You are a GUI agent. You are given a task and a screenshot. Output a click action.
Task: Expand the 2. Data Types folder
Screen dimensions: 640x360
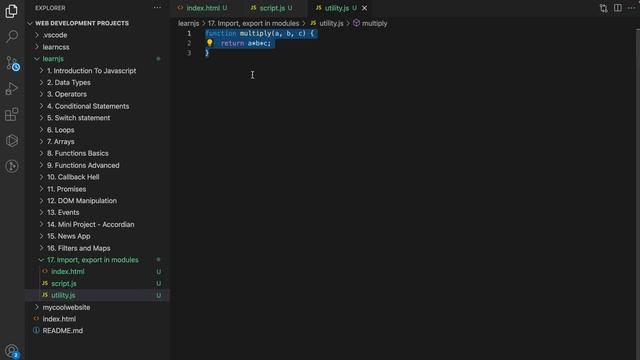[x=69, y=82]
